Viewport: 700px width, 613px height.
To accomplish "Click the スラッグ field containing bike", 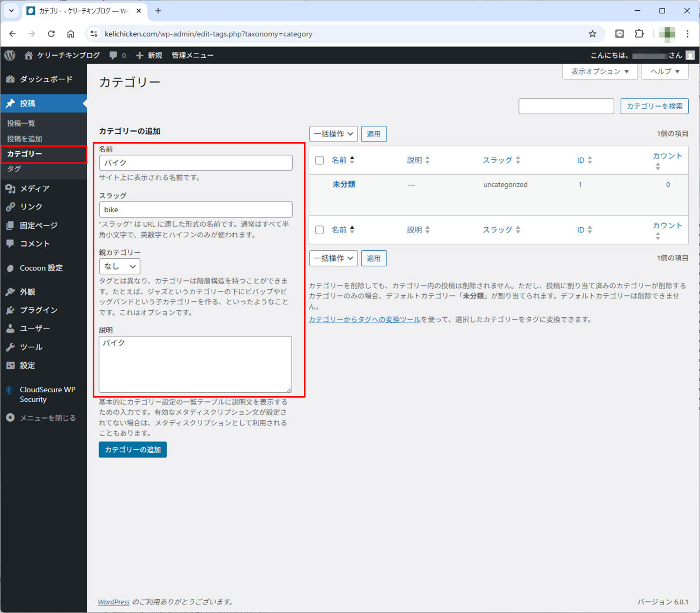I will point(196,210).
